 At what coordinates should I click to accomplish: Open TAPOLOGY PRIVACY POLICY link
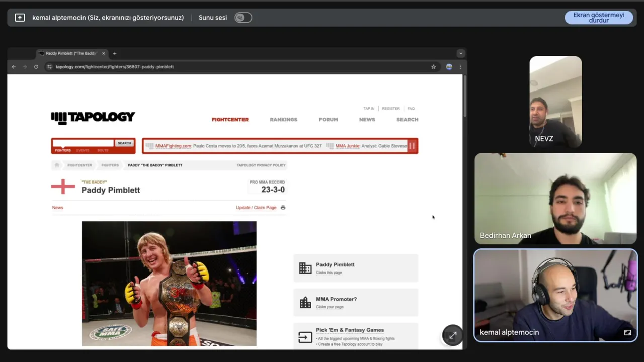coord(261,165)
